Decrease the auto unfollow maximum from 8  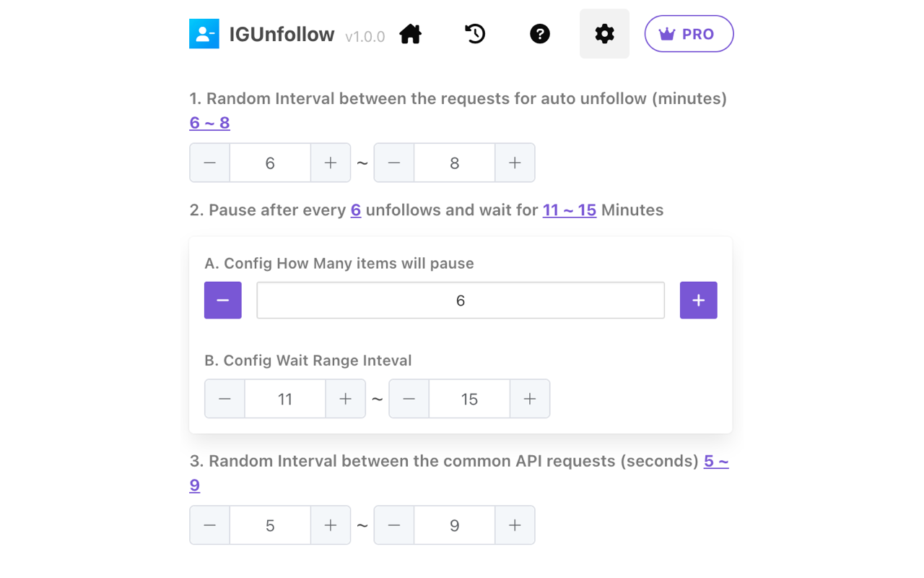pyautogui.click(x=393, y=163)
